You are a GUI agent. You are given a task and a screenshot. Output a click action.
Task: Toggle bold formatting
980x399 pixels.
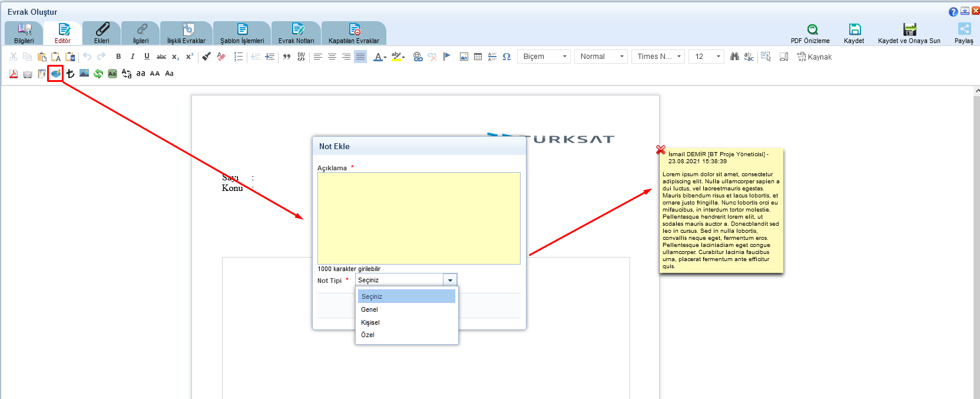tap(118, 57)
